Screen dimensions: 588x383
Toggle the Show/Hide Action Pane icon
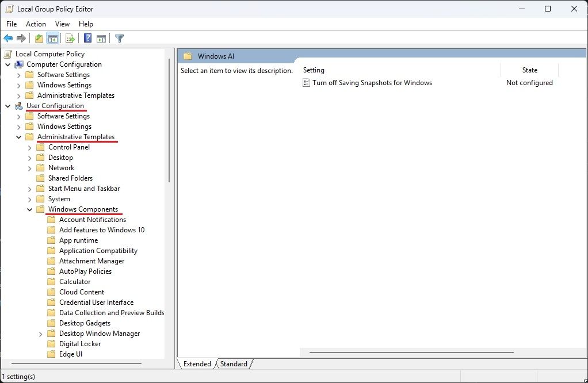(x=101, y=38)
